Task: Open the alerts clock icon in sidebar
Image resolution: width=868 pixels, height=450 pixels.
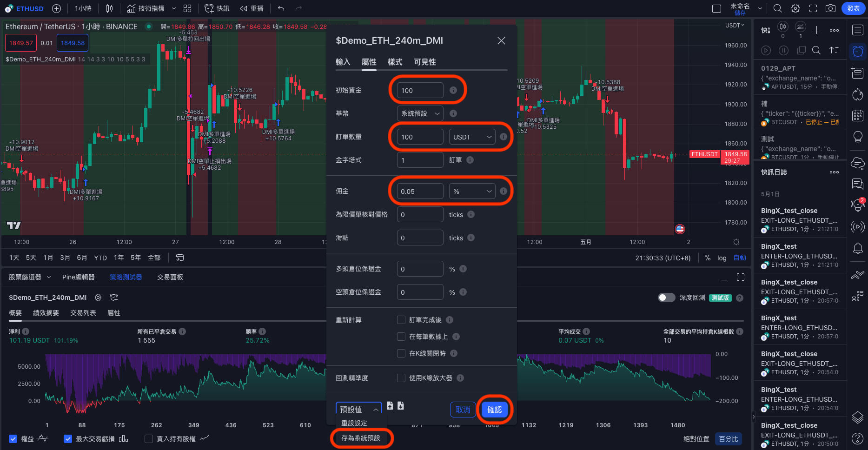Action: pos(858,51)
